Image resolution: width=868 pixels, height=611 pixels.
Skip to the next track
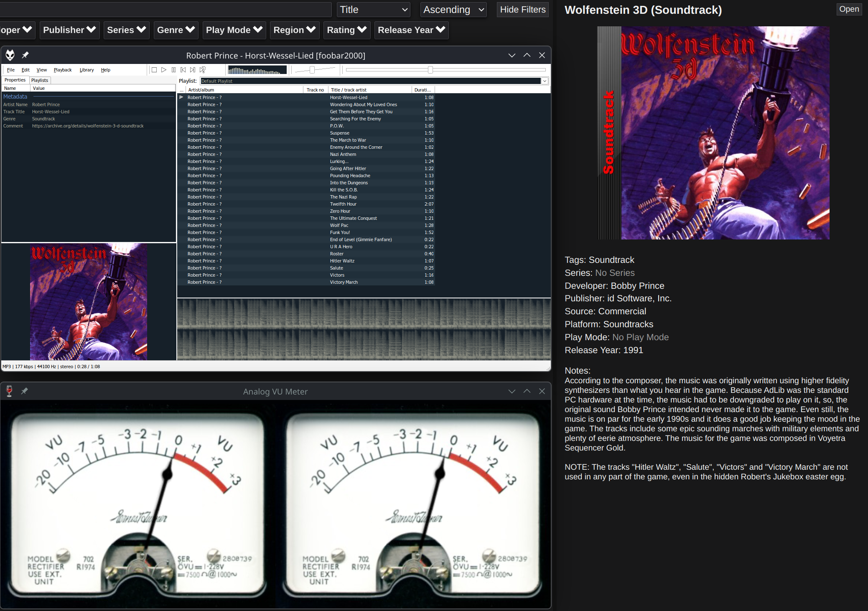point(193,70)
